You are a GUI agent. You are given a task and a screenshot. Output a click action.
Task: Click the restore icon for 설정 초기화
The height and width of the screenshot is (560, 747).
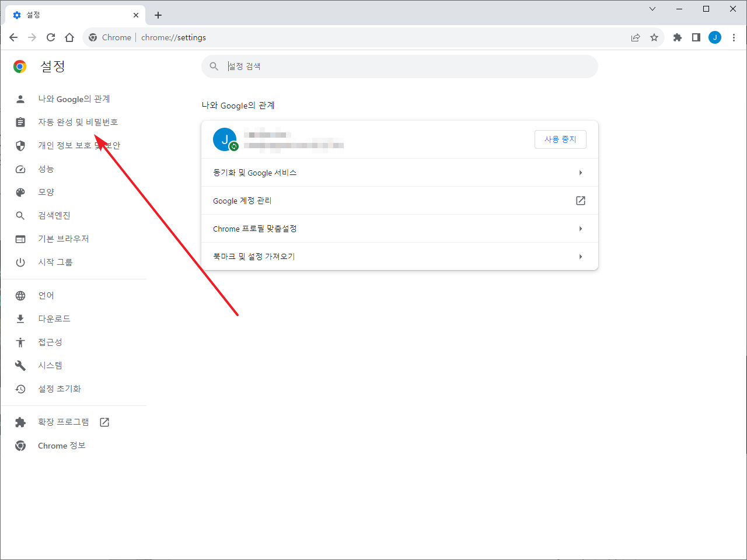(x=20, y=389)
